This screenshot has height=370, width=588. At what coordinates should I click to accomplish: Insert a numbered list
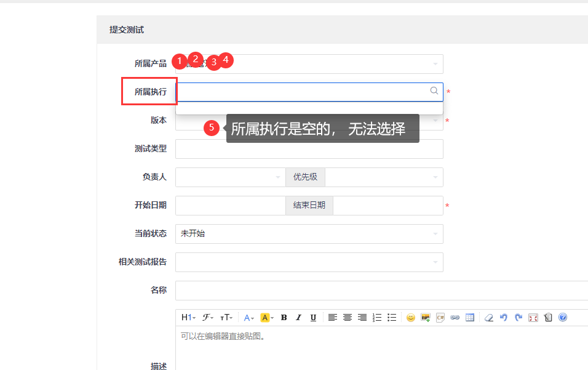coord(377,318)
